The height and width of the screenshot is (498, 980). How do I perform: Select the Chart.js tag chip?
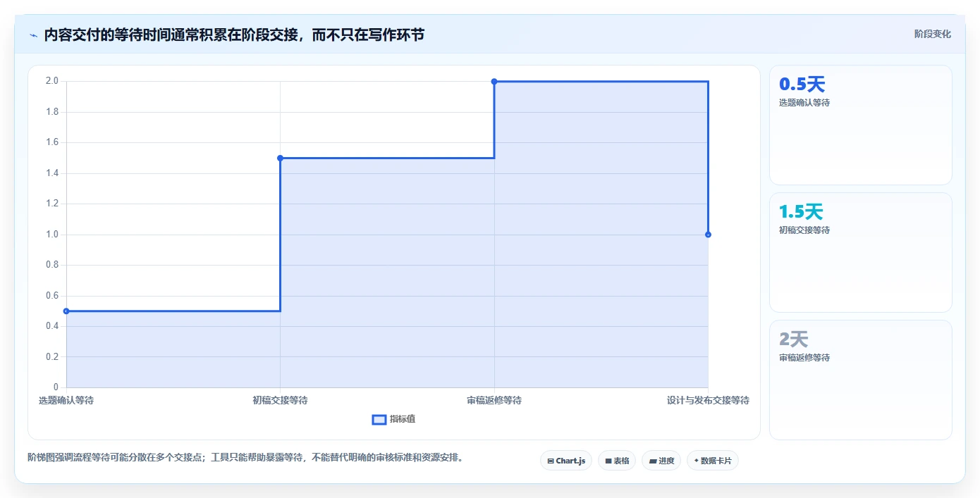[x=566, y=461]
